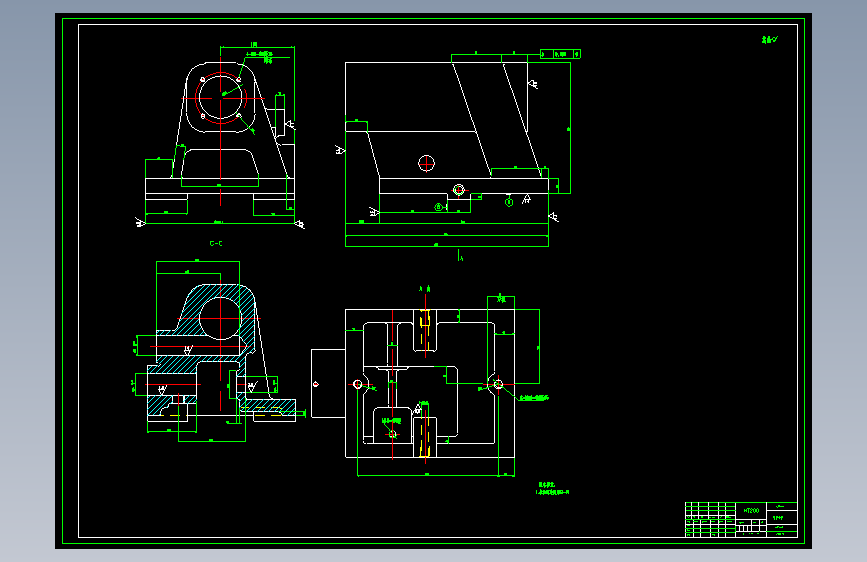Click the technical requirements note text

pyautogui.click(x=553, y=488)
